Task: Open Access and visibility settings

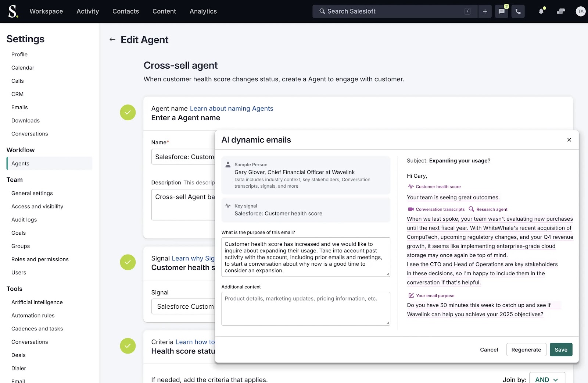Action: click(37, 206)
